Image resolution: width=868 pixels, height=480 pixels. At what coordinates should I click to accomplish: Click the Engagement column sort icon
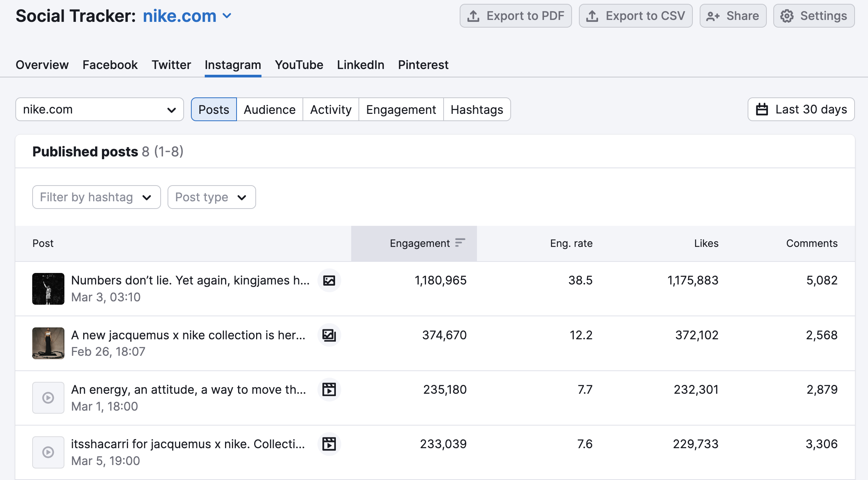(x=460, y=243)
